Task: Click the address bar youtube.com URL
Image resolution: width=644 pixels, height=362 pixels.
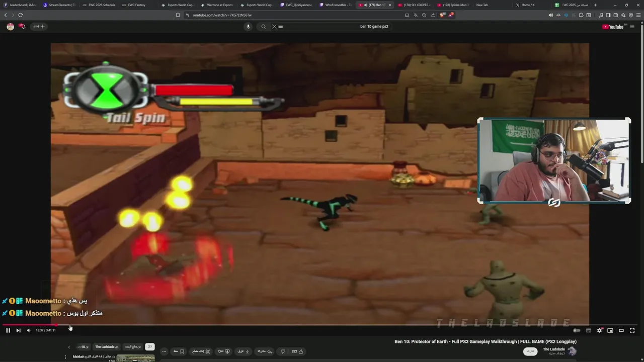Action: [x=222, y=15]
